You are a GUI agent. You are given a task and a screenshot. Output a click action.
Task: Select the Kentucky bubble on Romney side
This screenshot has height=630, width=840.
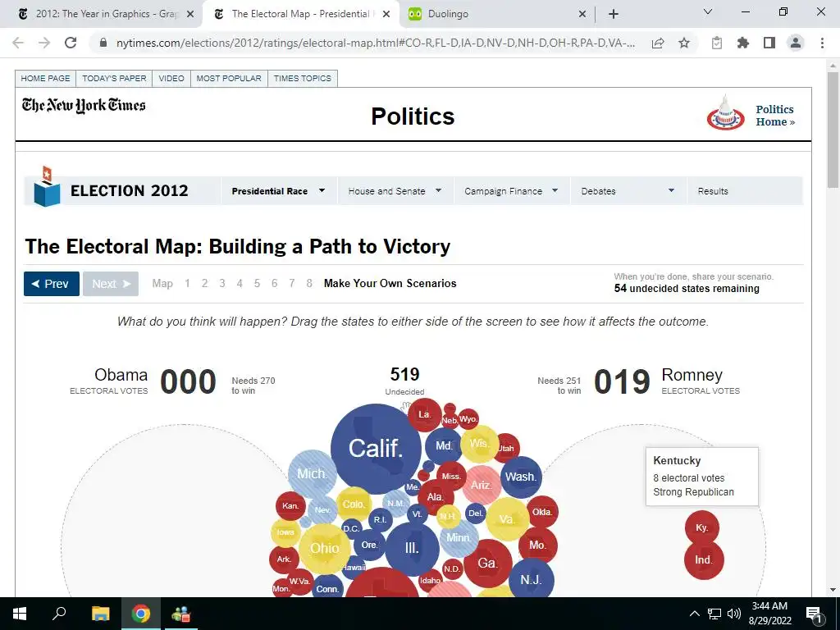(702, 527)
